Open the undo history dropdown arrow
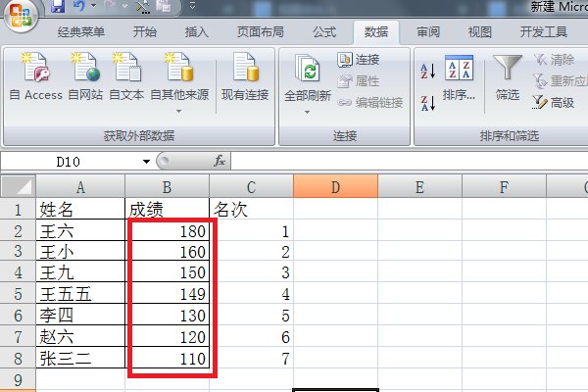 94,6
